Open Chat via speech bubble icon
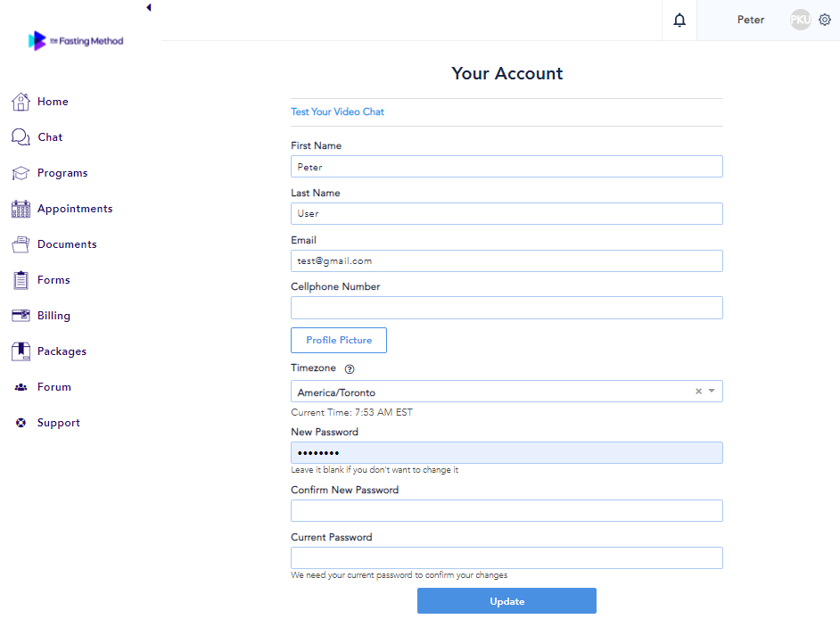 point(21,137)
